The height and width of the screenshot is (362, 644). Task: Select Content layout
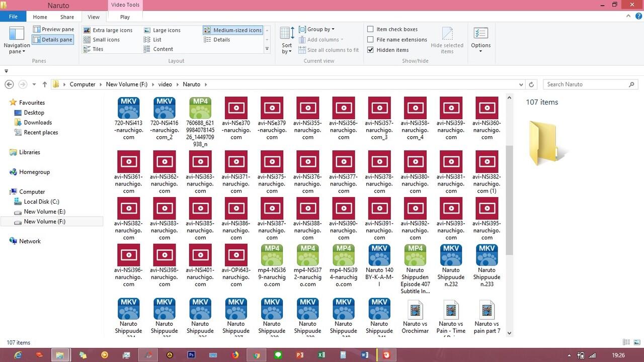click(158, 49)
